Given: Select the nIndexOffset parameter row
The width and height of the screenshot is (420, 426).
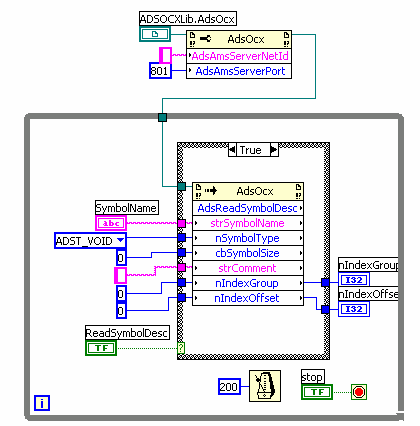Looking at the screenshot, I should [x=248, y=298].
